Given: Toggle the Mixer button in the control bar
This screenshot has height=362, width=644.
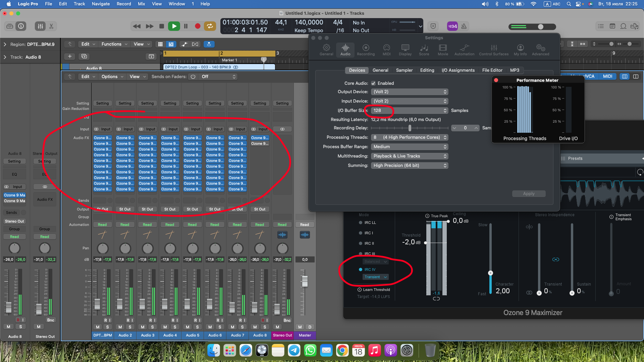Looking at the screenshot, I should [40, 26].
